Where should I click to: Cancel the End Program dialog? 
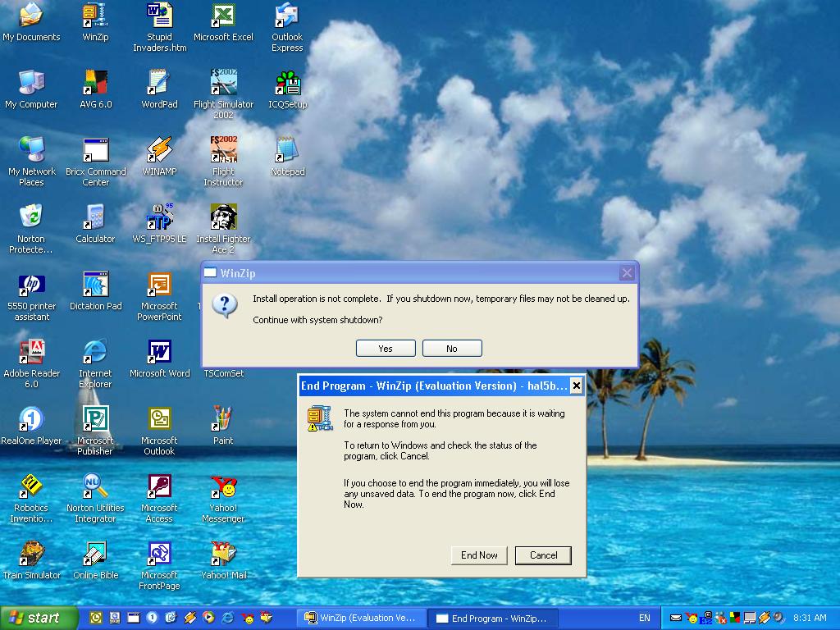pyautogui.click(x=543, y=555)
